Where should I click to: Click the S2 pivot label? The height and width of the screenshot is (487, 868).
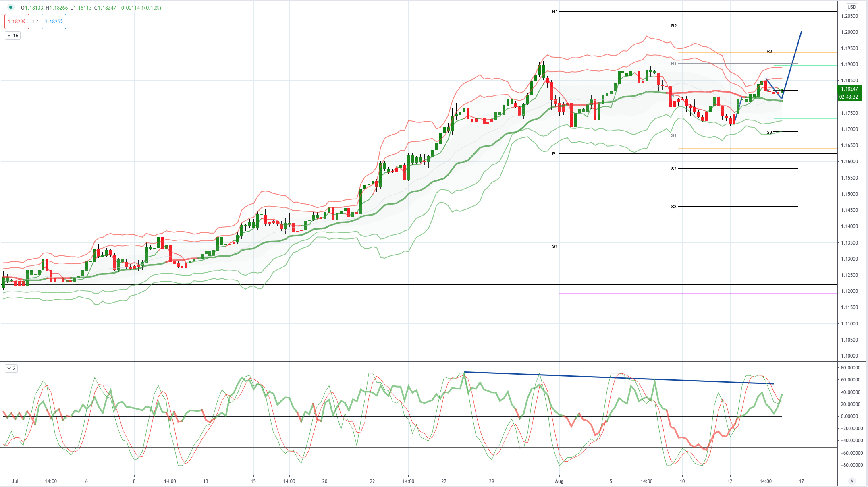(x=674, y=169)
